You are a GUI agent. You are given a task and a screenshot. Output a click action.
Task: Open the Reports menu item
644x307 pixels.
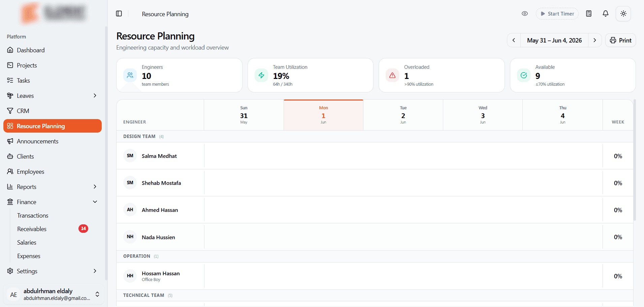coord(53,187)
